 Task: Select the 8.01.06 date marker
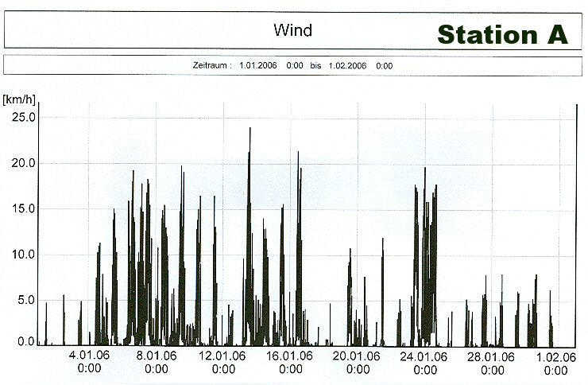[157, 356]
